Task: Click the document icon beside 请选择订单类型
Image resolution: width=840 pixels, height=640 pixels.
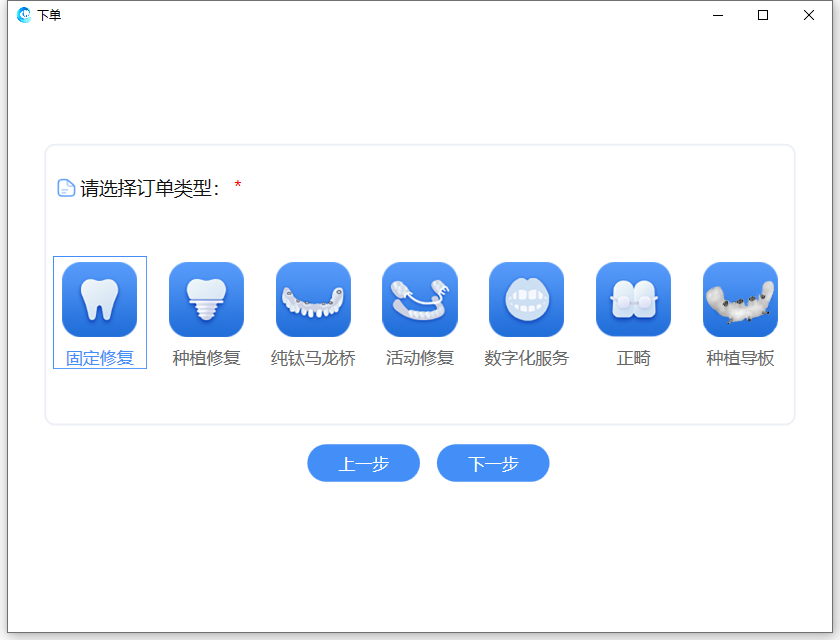Action: (x=66, y=188)
